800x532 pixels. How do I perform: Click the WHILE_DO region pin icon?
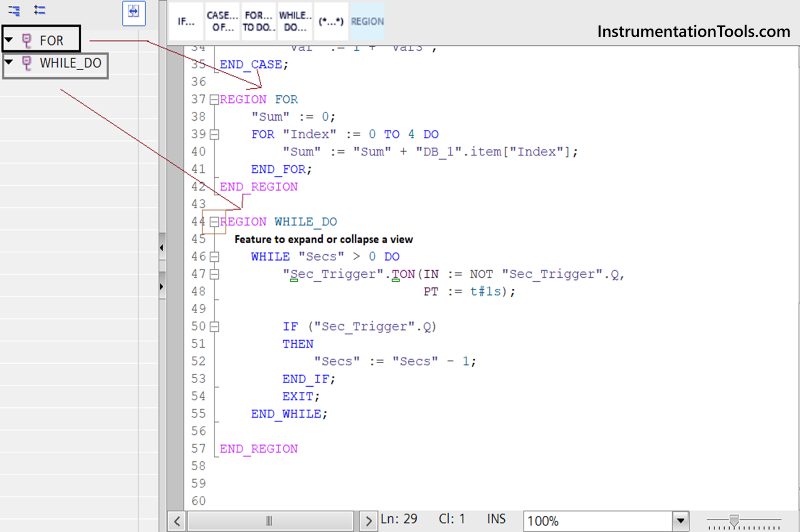pyautogui.click(x=27, y=63)
